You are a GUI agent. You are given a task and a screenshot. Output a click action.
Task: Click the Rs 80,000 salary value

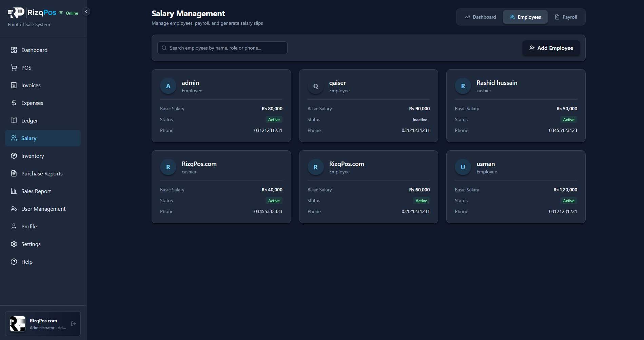(272, 109)
